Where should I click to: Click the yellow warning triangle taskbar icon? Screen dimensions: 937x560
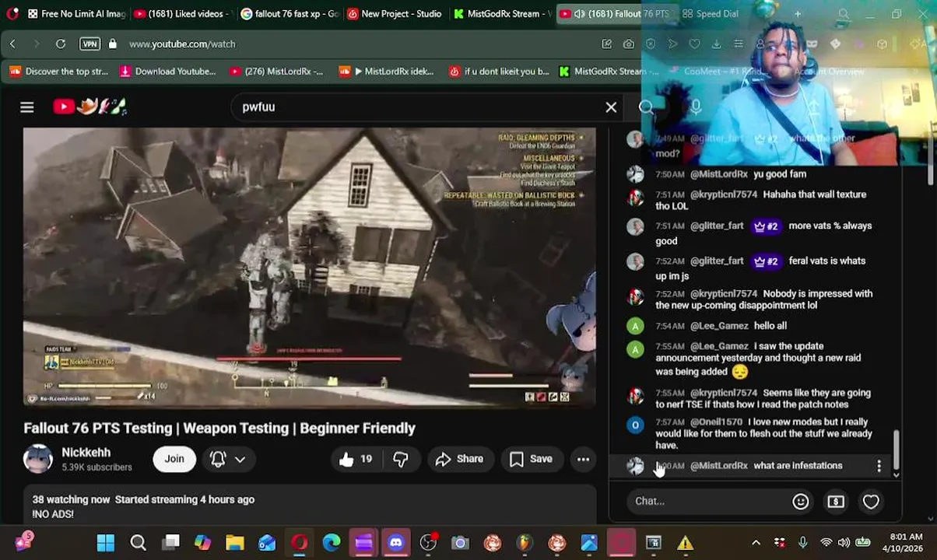point(685,543)
